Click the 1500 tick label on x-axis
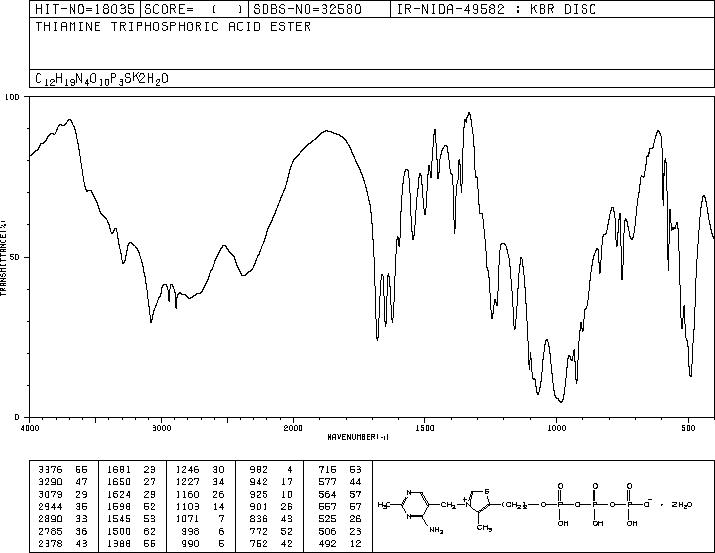The width and height of the screenshot is (715, 553). pyautogui.click(x=425, y=428)
